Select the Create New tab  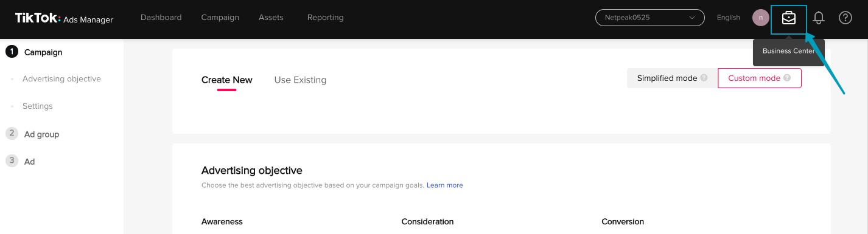click(x=227, y=80)
